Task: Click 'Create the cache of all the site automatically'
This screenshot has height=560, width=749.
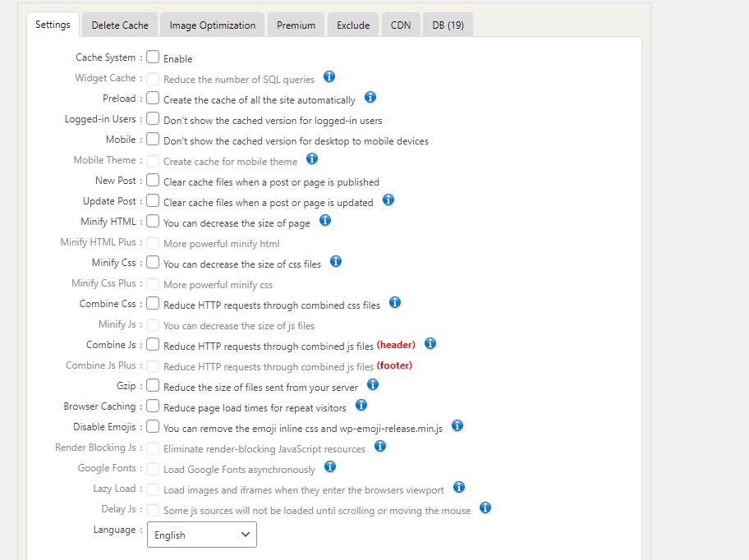Action: 260,100
